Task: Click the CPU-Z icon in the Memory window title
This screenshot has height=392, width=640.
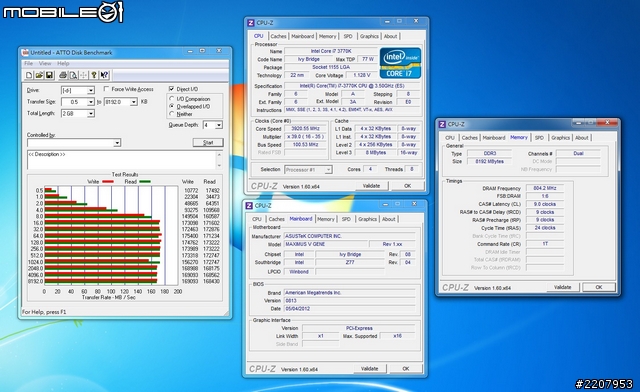Action: tap(442, 124)
